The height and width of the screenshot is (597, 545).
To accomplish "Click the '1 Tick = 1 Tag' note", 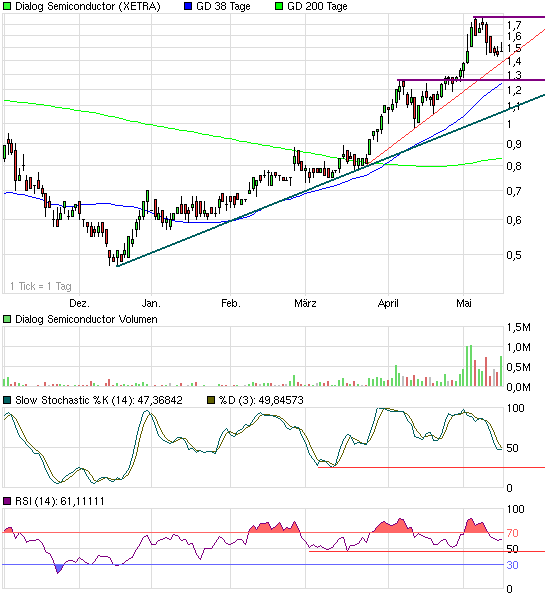I will [x=41, y=286].
